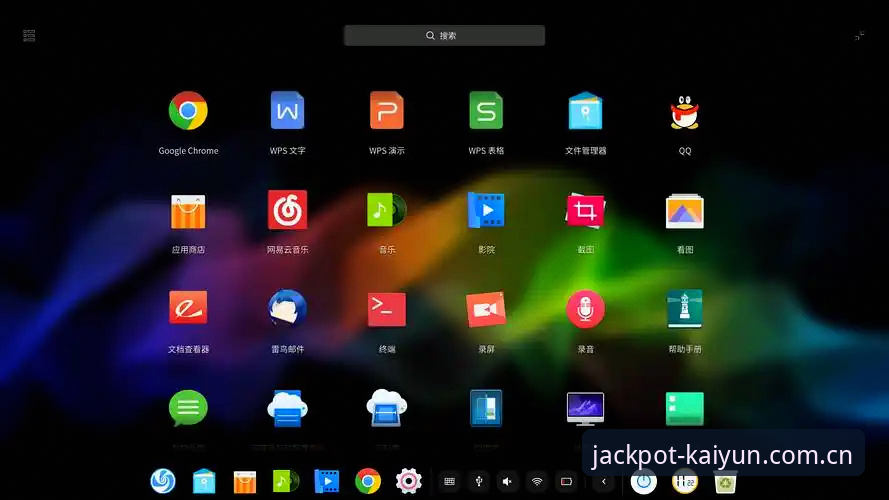Launch 网易云音乐 music app

coord(287,210)
